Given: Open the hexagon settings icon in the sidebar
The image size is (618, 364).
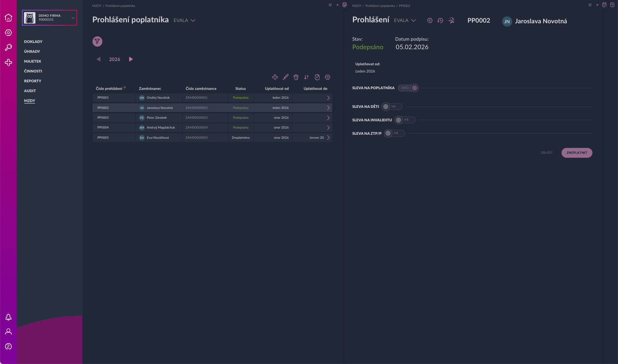Looking at the screenshot, I should (9, 33).
